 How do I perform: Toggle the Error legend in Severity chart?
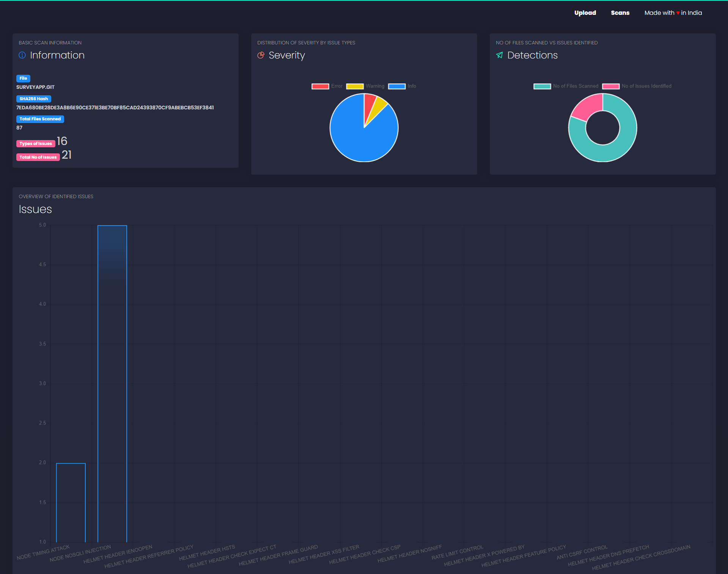[327, 86]
